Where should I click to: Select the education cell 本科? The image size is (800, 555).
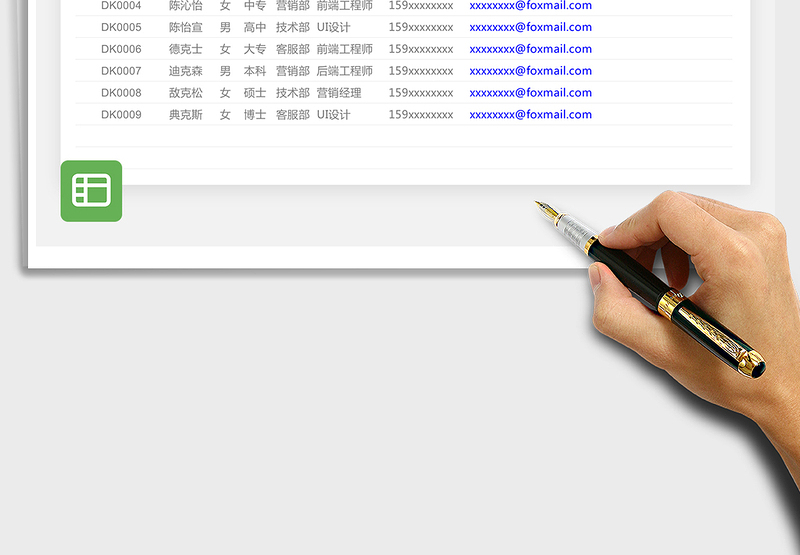tap(255, 71)
